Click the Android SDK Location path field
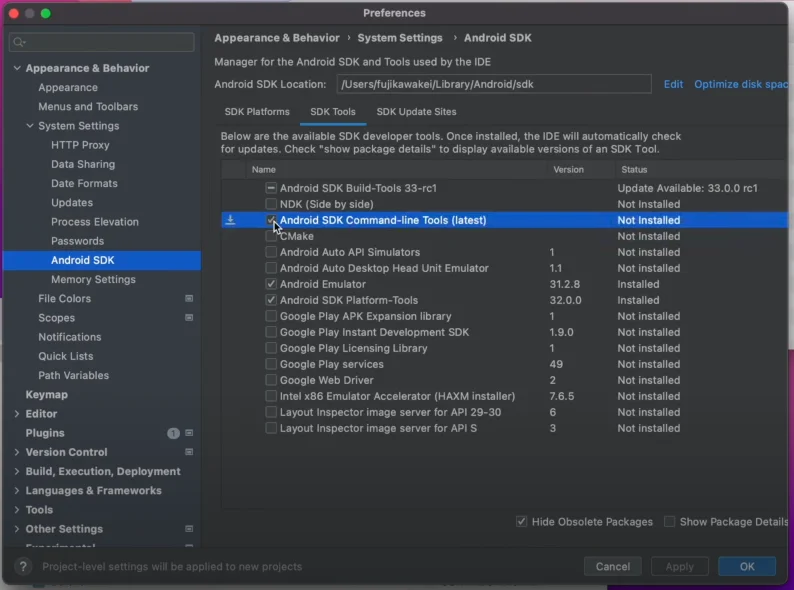794x590 pixels. coord(493,85)
